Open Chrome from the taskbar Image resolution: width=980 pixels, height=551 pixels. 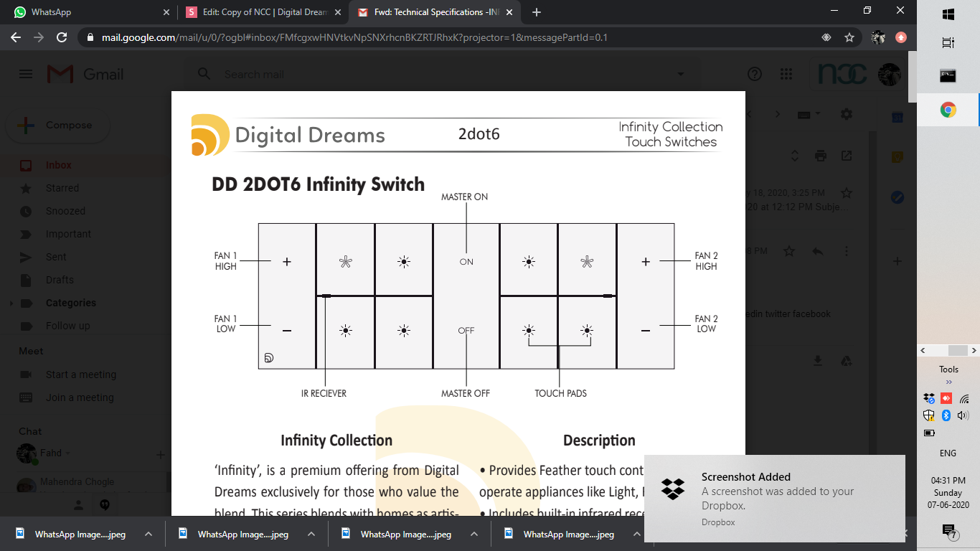(x=948, y=110)
